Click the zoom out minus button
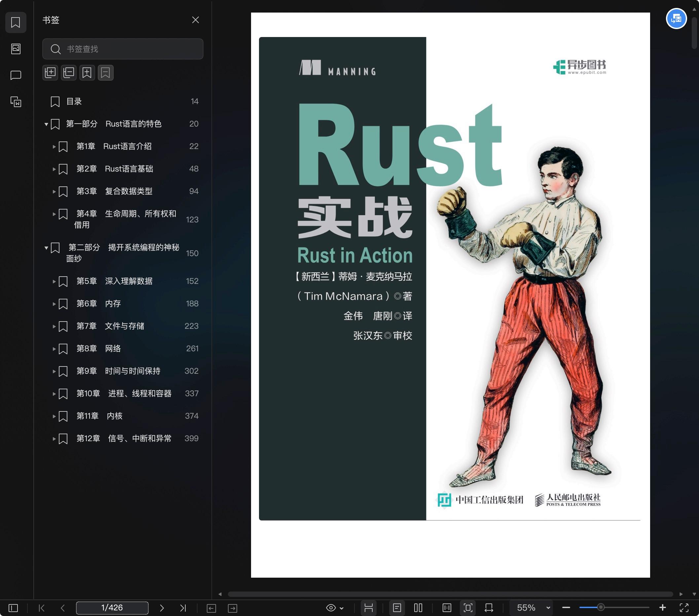Viewport: 699px width, 616px height. click(566, 608)
